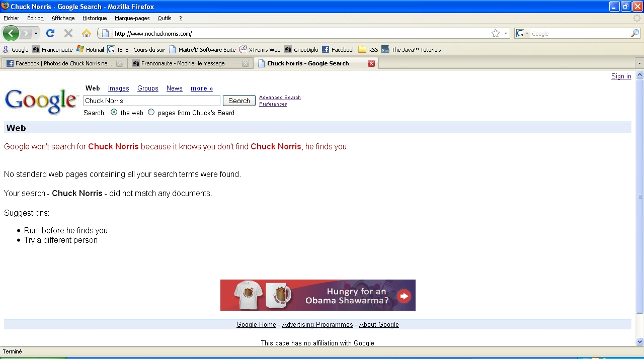Click the page icon beside the URL
This screenshot has height=359, width=644.
pos(106,34)
